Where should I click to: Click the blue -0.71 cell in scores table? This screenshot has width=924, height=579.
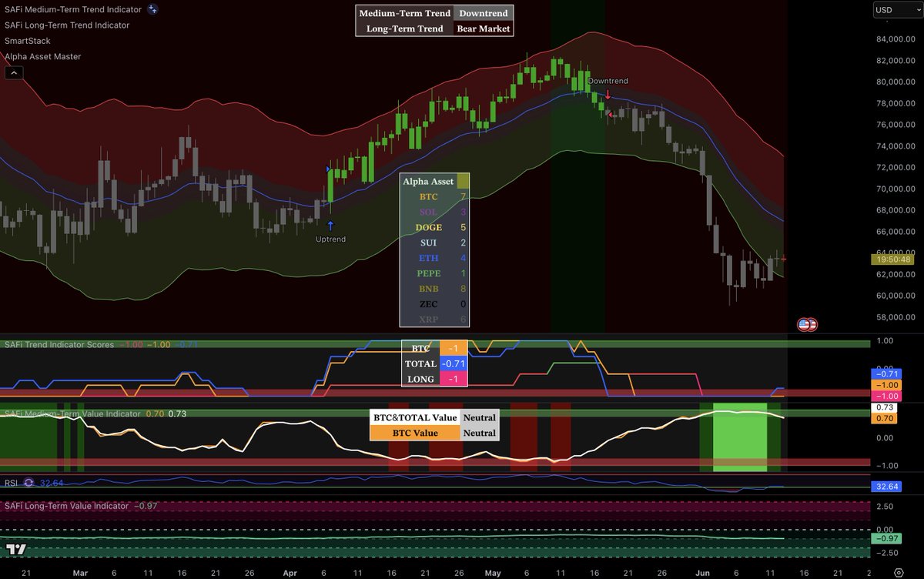454,363
